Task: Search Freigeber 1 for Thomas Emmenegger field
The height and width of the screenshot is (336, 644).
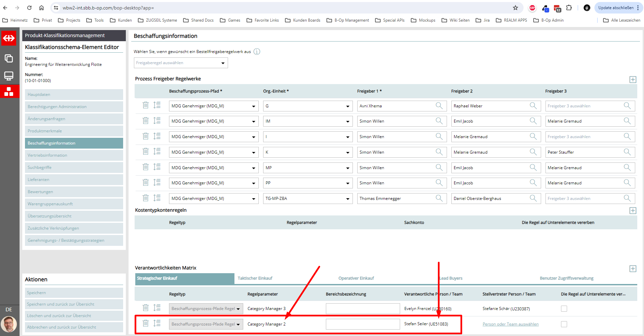Action: point(439,198)
